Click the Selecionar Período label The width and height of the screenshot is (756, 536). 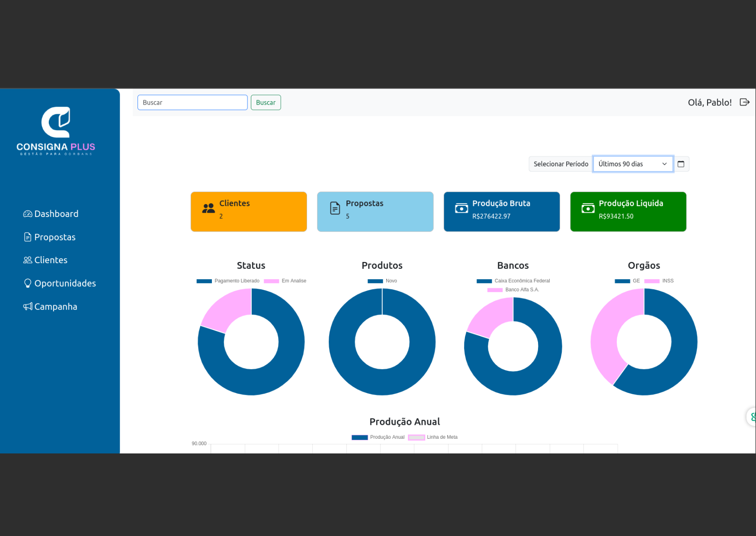[x=561, y=164]
